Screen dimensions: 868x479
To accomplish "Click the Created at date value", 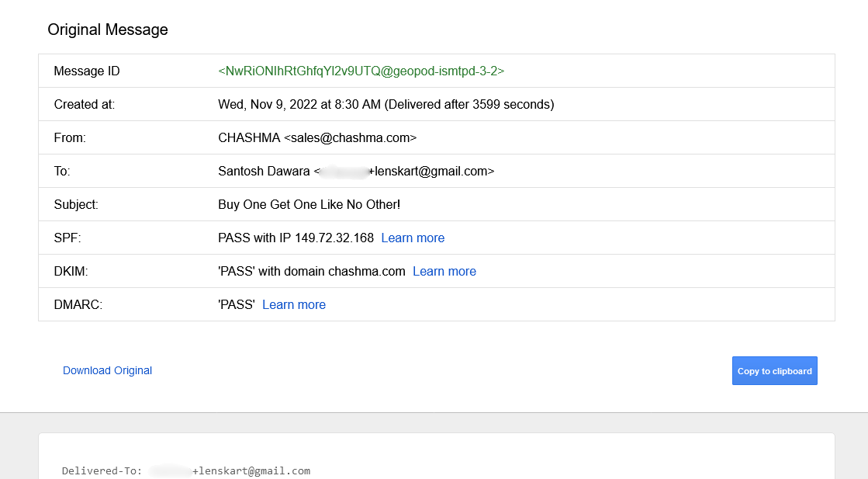I will 386,105.
